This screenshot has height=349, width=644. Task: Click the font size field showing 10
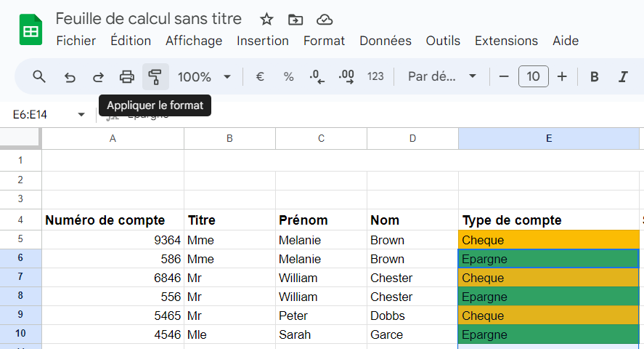click(533, 76)
